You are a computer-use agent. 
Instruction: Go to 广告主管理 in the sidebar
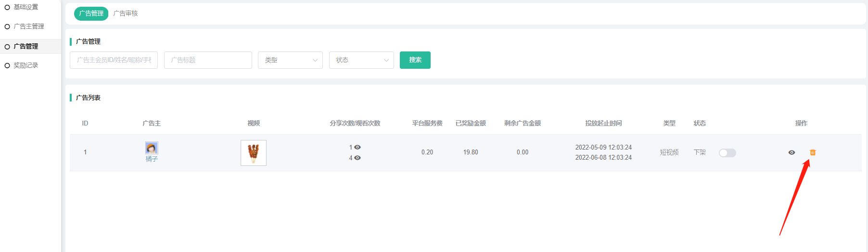tap(28, 26)
